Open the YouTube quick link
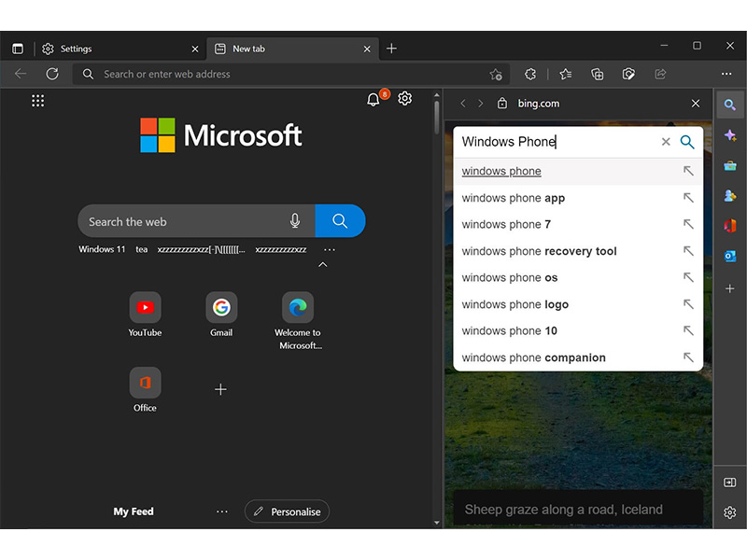747x560 pixels. [146, 315]
